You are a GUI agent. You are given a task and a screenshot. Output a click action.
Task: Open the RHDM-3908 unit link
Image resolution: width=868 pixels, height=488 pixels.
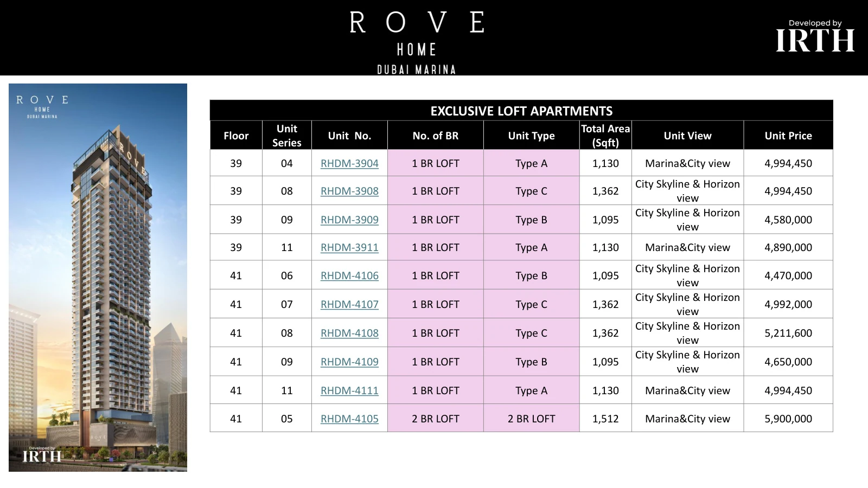349,191
